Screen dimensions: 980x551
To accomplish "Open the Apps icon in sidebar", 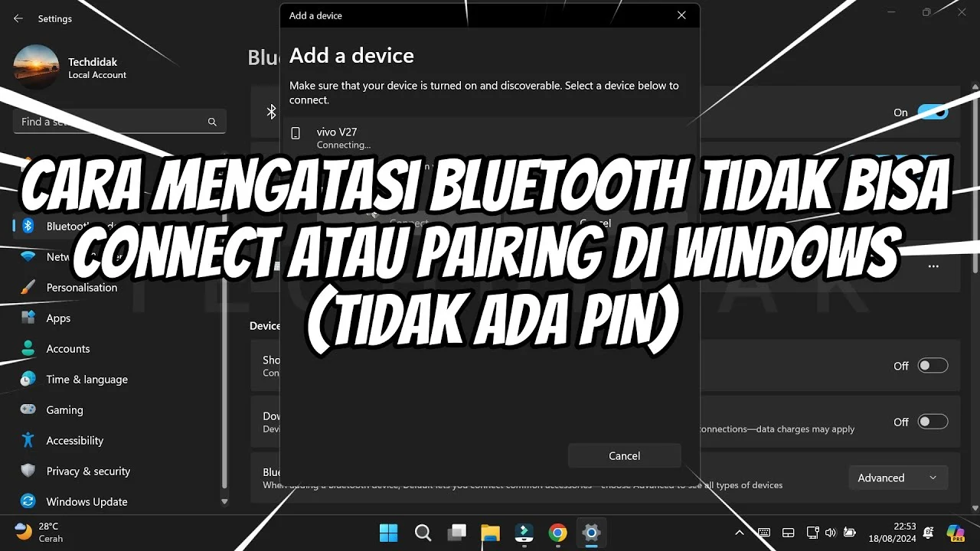I will pos(28,318).
